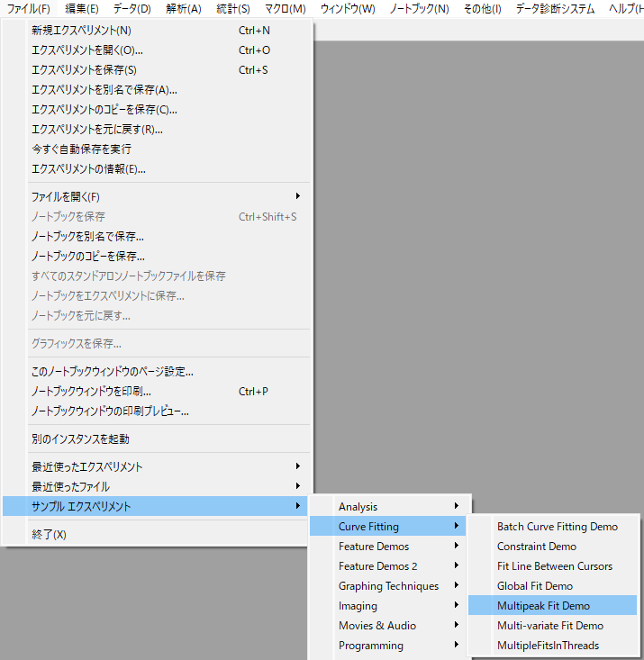Choose エクスペリメントを開く(O)...
The image size is (644, 660).
click(157, 50)
